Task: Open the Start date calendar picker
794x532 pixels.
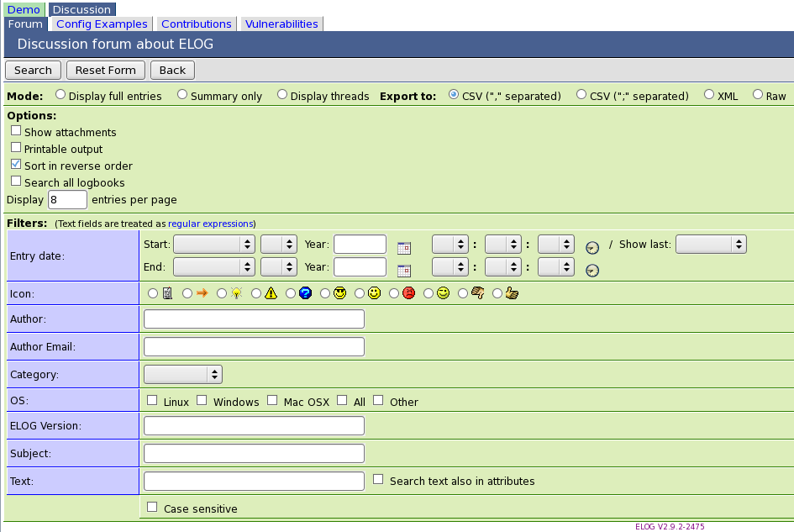Action: [403, 248]
